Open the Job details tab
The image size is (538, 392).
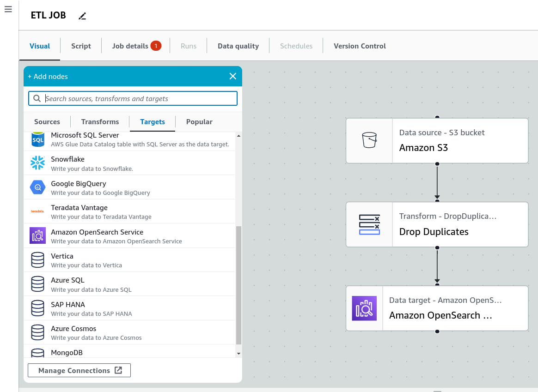point(130,46)
